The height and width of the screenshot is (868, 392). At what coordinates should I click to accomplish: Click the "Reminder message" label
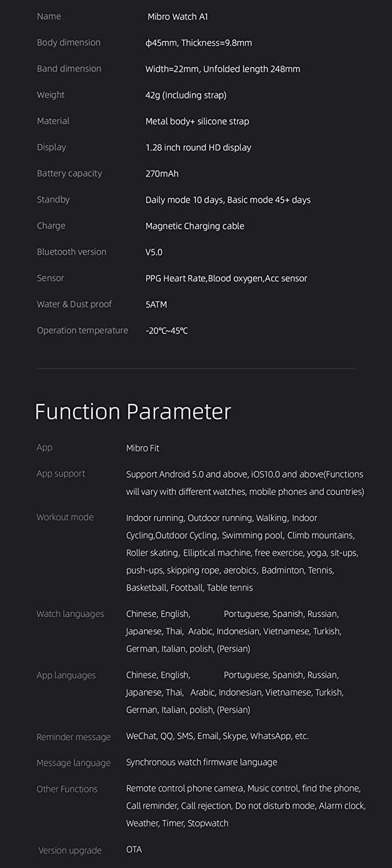pos(73,737)
